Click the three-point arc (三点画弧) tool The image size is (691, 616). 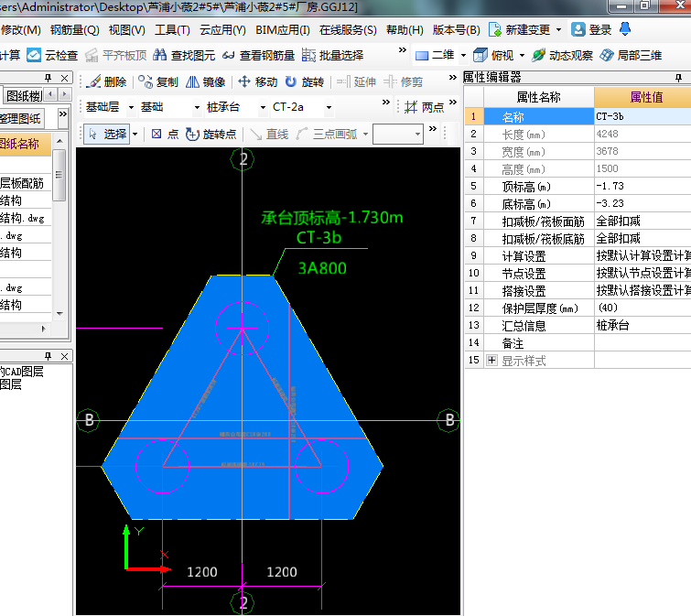(x=327, y=134)
